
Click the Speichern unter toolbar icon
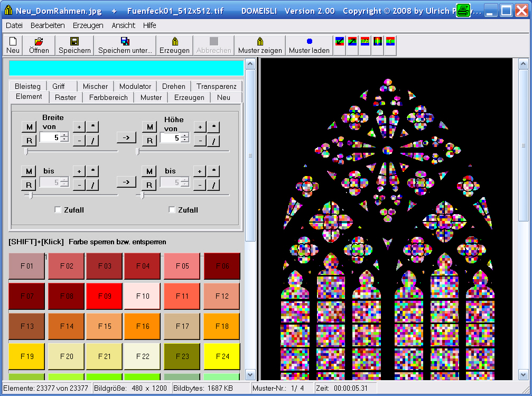point(125,41)
